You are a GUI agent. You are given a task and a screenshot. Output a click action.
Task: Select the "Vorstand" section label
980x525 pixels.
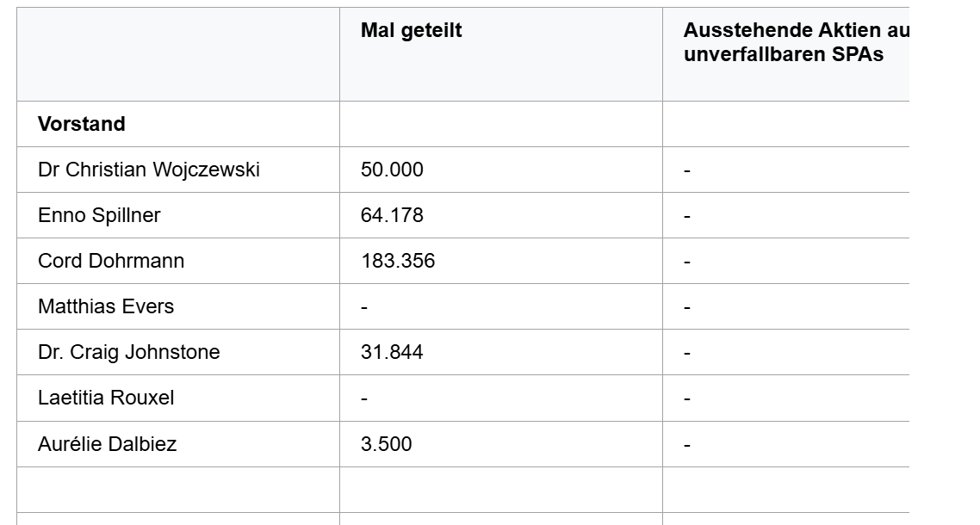(82, 124)
